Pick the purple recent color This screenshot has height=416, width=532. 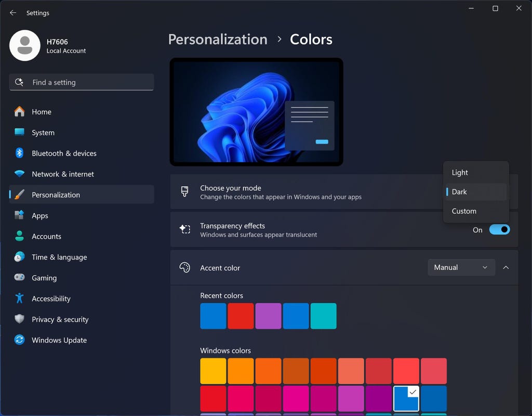(x=269, y=316)
